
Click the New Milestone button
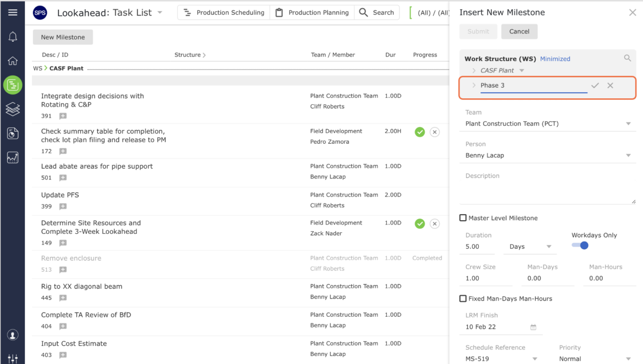pyautogui.click(x=63, y=37)
